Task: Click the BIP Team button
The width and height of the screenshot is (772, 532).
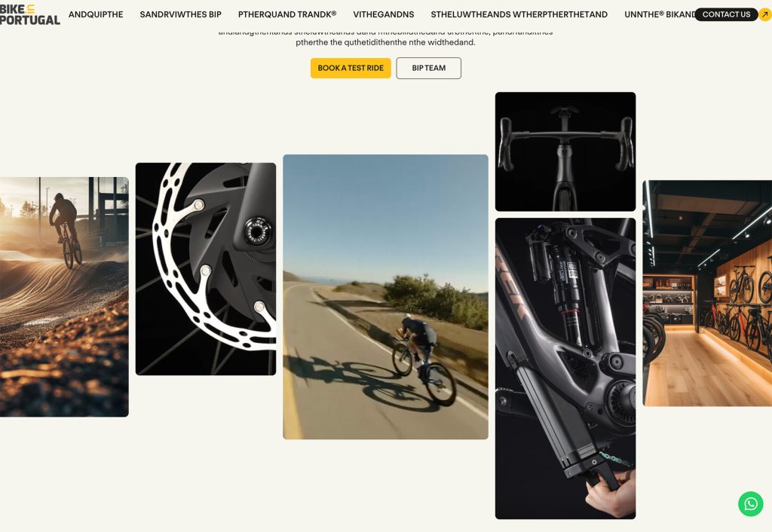Action: (429, 68)
